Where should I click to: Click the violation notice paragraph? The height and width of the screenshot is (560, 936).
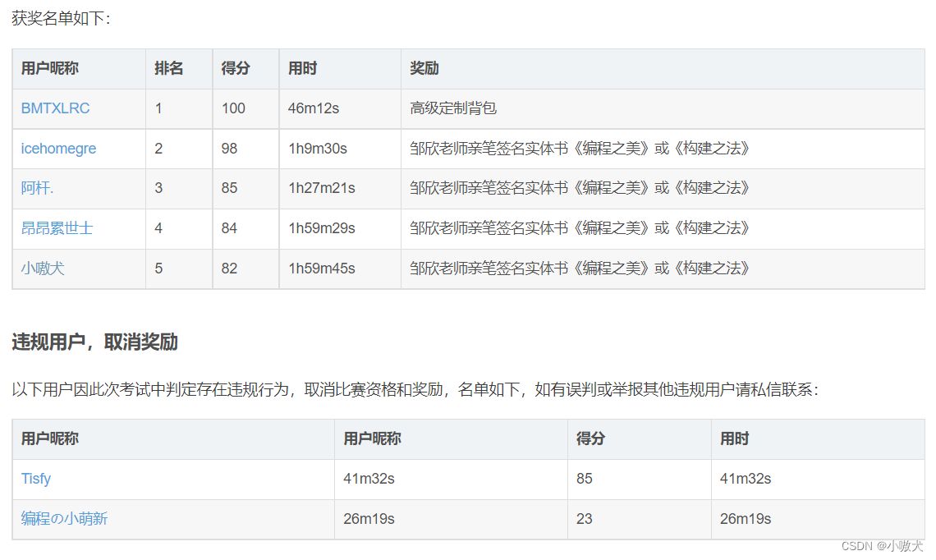[415, 390]
